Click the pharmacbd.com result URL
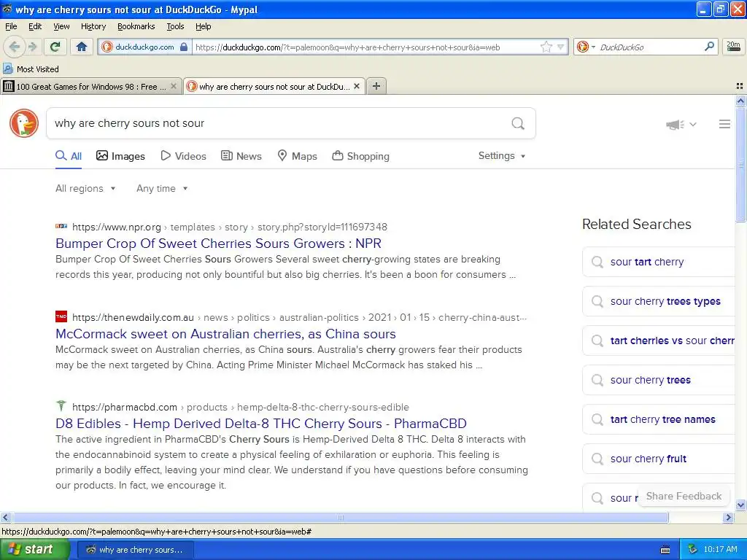The width and height of the screenshot is (747, 560). coord(241,407)
